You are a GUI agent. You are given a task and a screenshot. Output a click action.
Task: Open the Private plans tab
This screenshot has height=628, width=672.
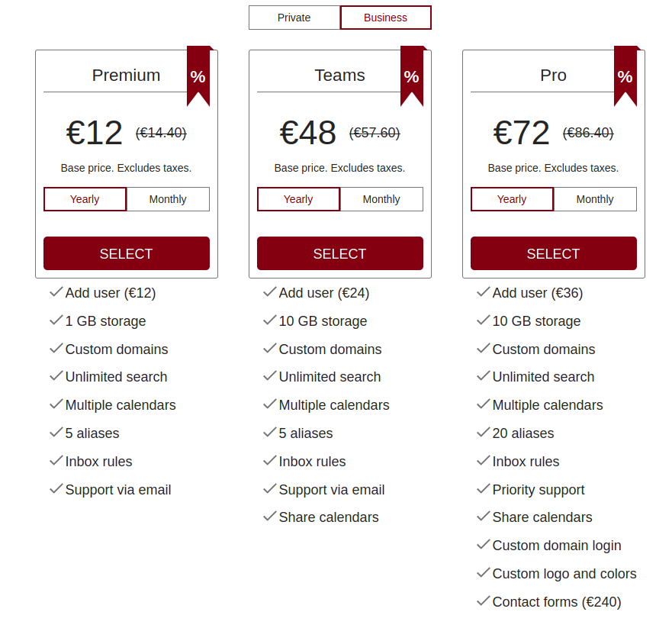point(294,18)
